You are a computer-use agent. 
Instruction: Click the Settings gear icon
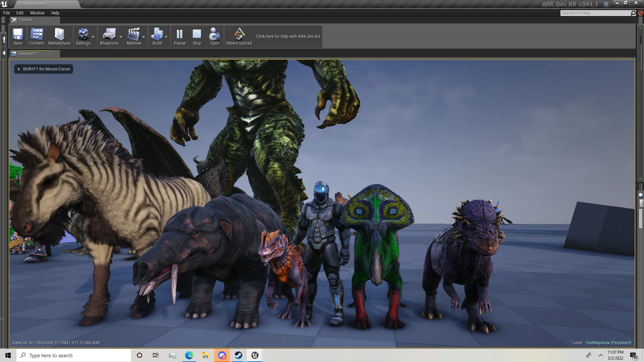pos(83,35)
